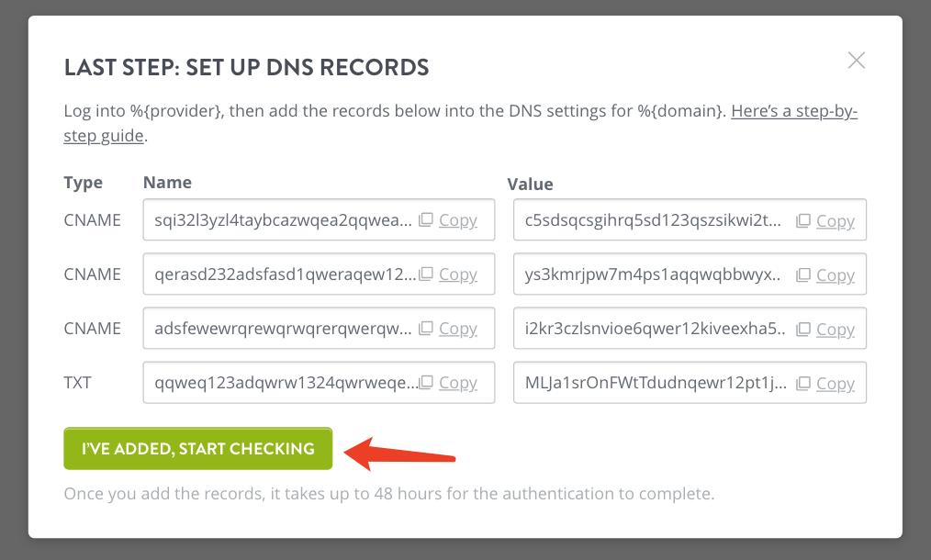
Task: Click the copy icon beside the first CNAME value
Action: click(803, 219)
